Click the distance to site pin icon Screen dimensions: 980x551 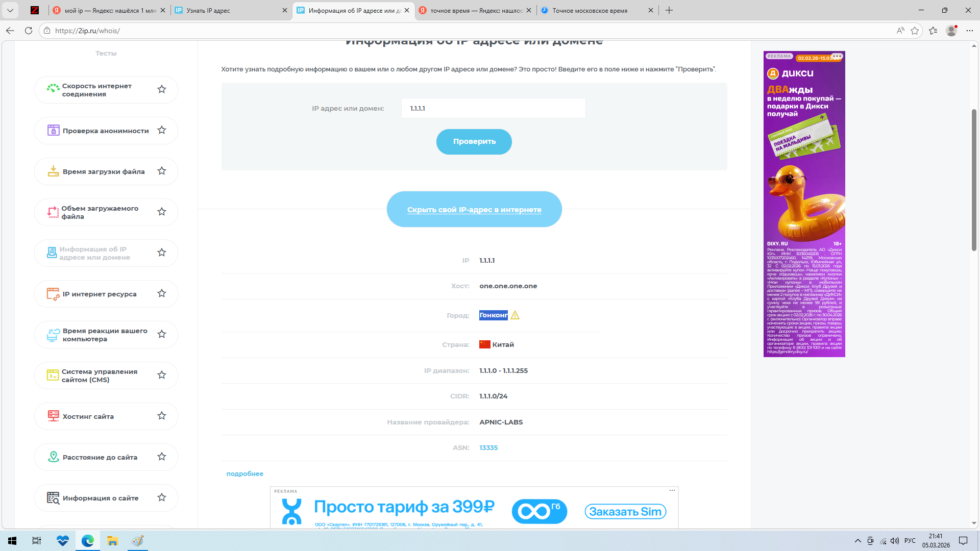tap(53, 457)
